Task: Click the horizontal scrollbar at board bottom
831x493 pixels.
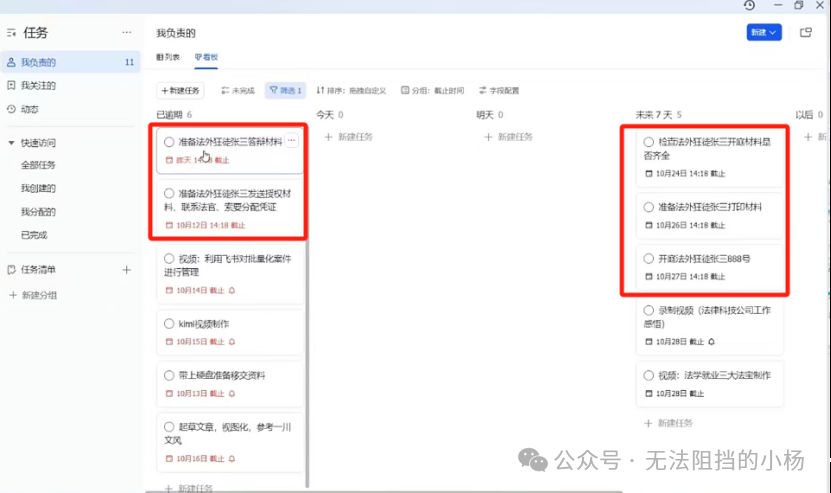Action: click(x=384, y=491)
